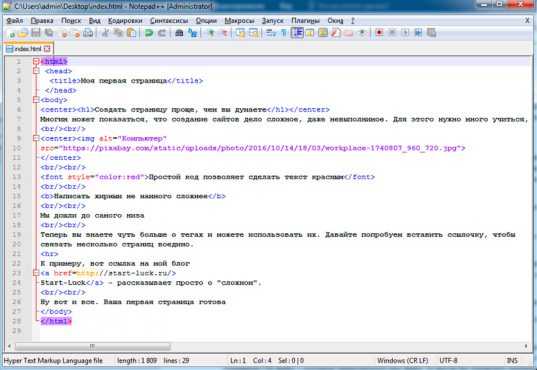The height and width of the screenshot is (370, 537).
Task: Open the Function List toolbar icon
Action: (336, 33)
